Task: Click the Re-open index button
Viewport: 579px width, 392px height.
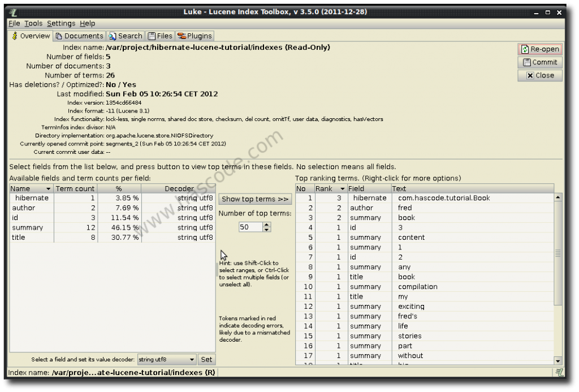Action: 539,49
